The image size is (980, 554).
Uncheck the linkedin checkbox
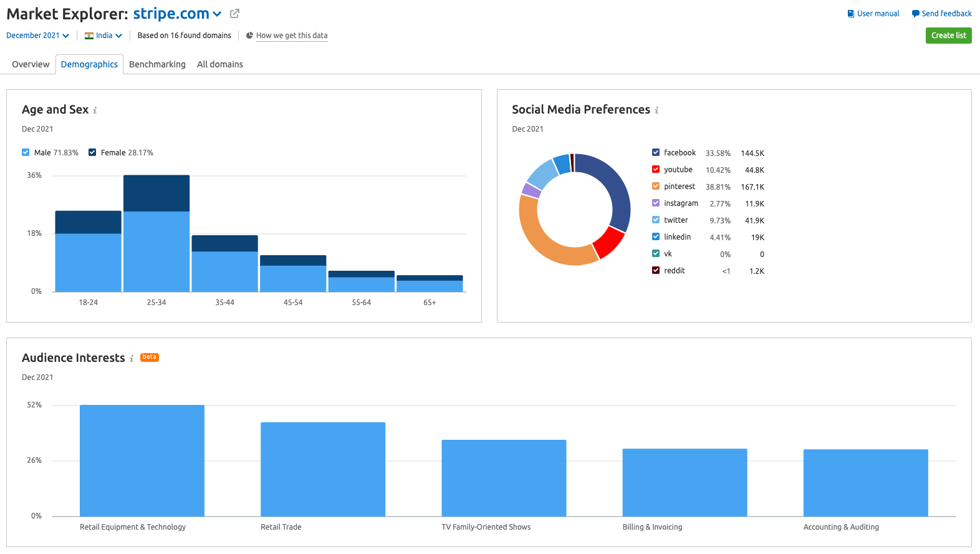[656, 236]
